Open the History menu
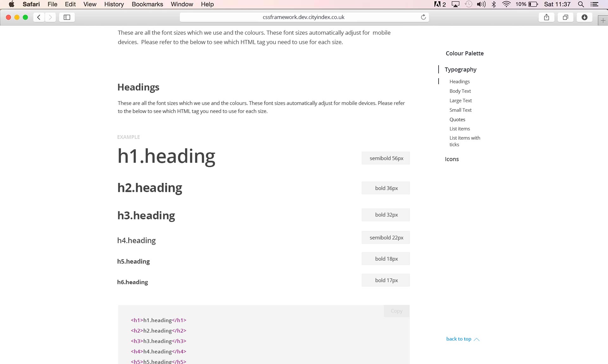Screen dimensions: 608x364 (114, 4)
